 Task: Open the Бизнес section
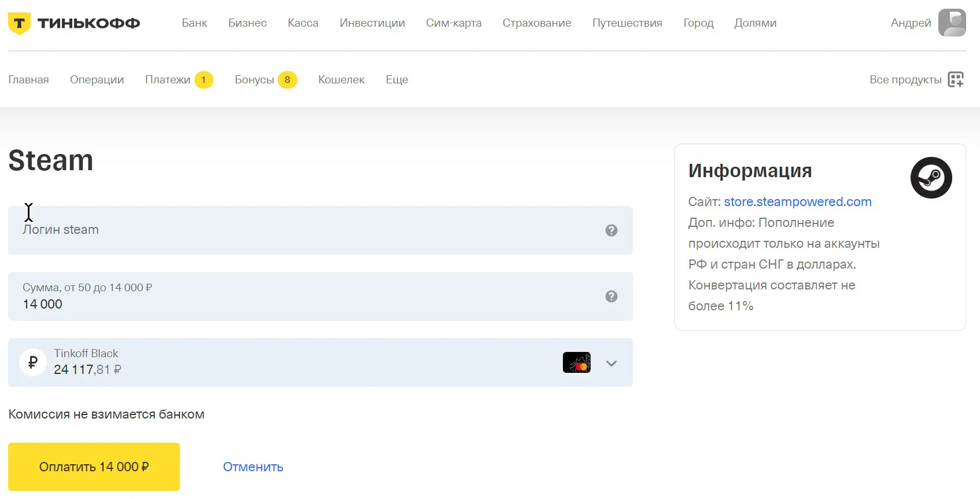coord(248,23)
